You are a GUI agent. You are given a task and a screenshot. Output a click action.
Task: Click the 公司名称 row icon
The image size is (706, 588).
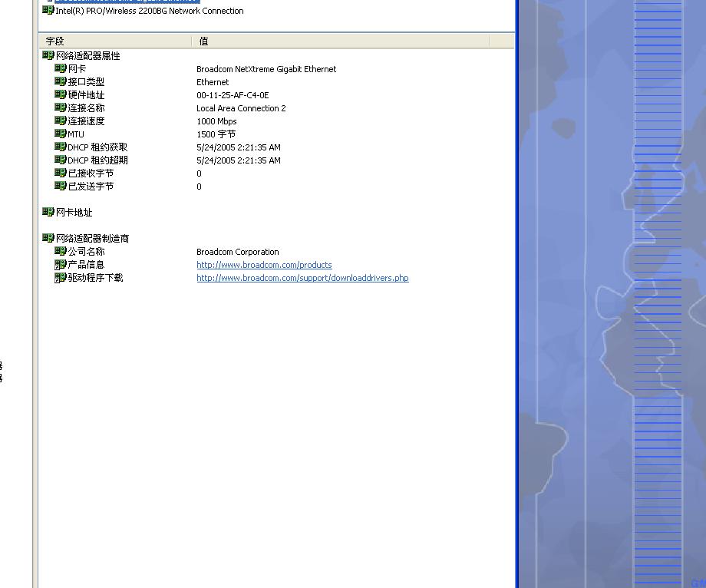(61, 252)
